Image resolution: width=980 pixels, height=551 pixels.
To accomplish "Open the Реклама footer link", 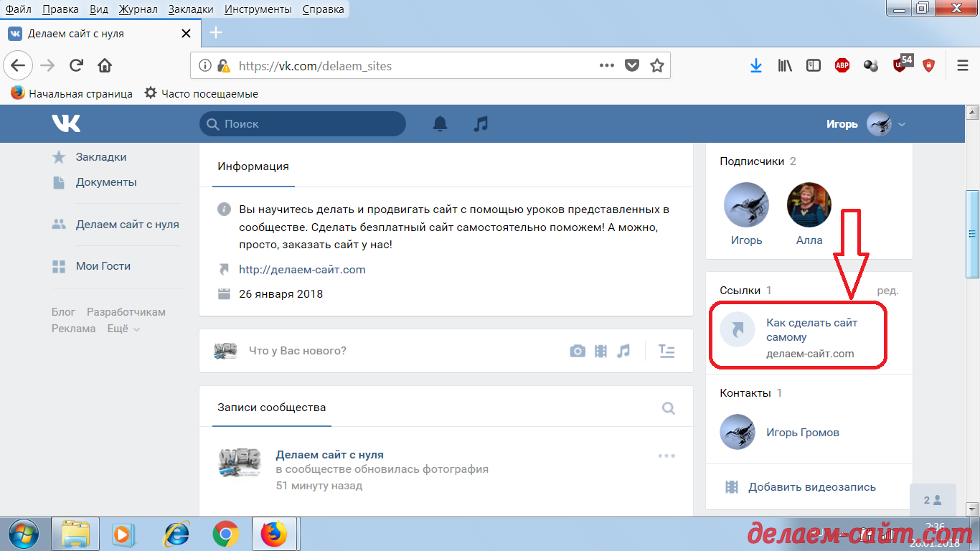I will tap(73, 329).
